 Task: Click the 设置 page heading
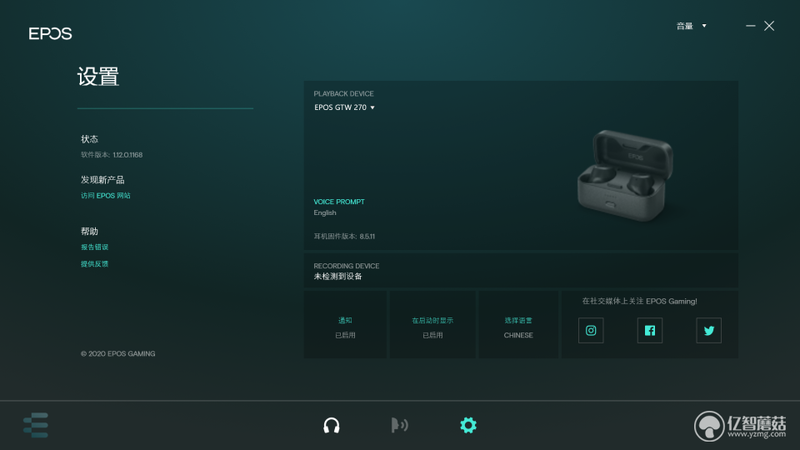pyautogui.click(x=98, y=77)
